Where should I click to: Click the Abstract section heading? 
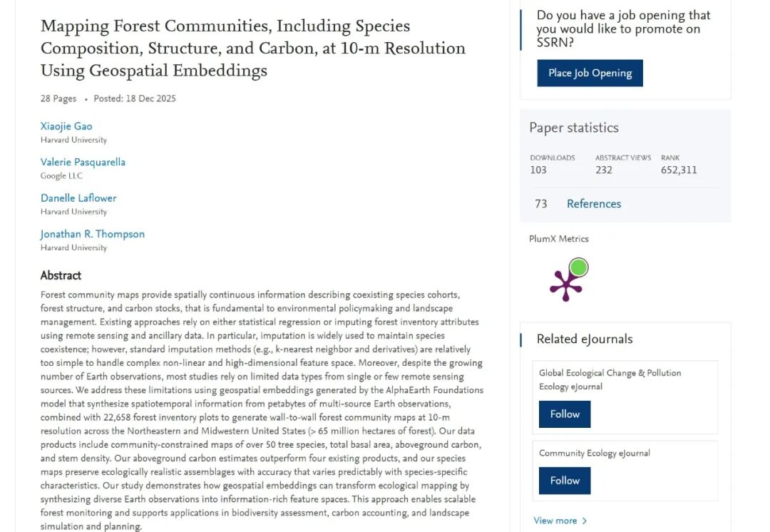[x=61, y=275]
